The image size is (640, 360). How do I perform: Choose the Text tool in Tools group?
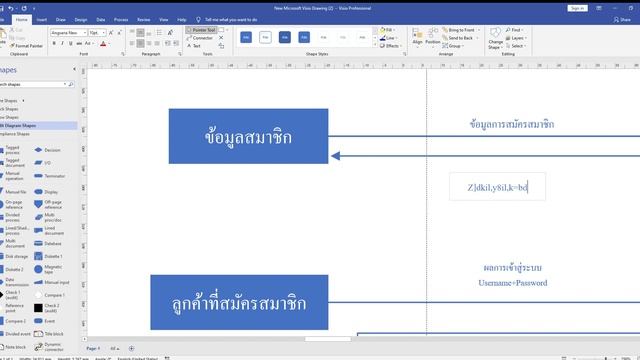click(x=194, y=46)
